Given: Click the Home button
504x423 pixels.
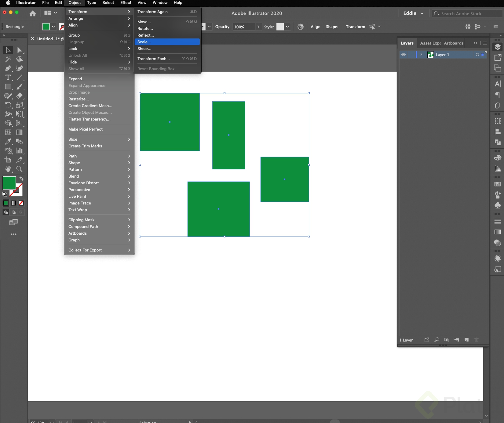Looking at the screenshot, I should coord(33,13).
